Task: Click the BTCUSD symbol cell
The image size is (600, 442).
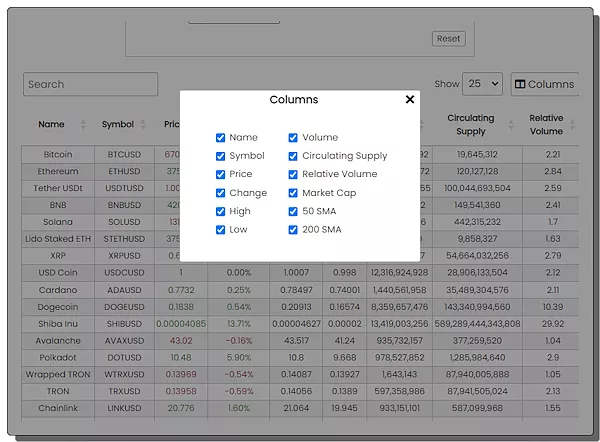Action: click(124, 155)
